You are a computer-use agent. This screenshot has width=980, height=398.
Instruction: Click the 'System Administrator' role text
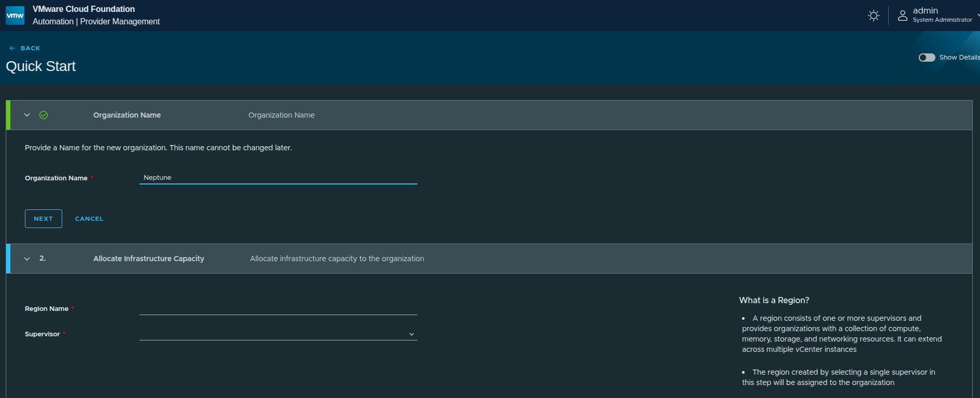point(942,20)
